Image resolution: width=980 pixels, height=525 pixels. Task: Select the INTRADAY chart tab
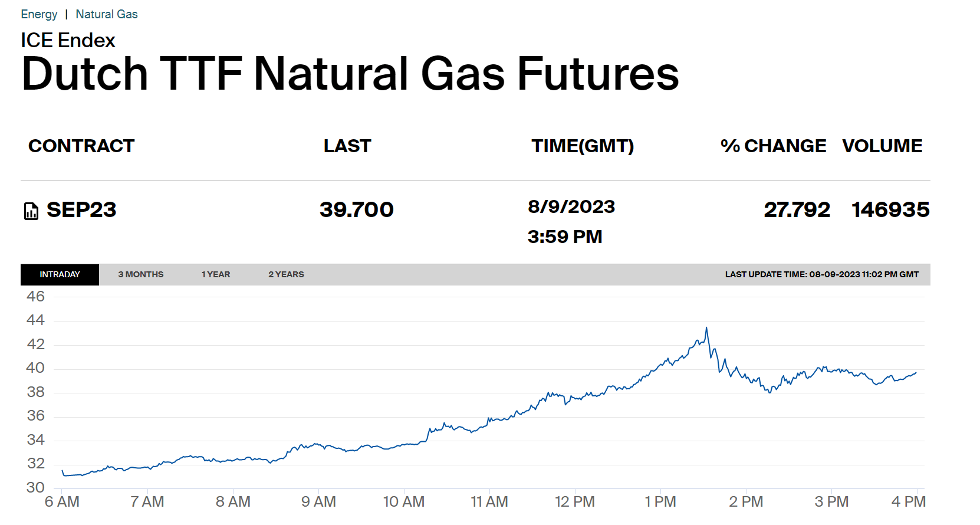click(60, 274)
